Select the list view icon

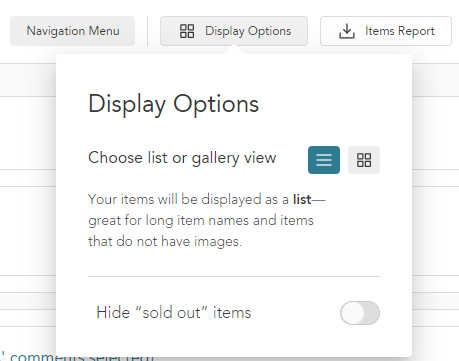point(324,160)
